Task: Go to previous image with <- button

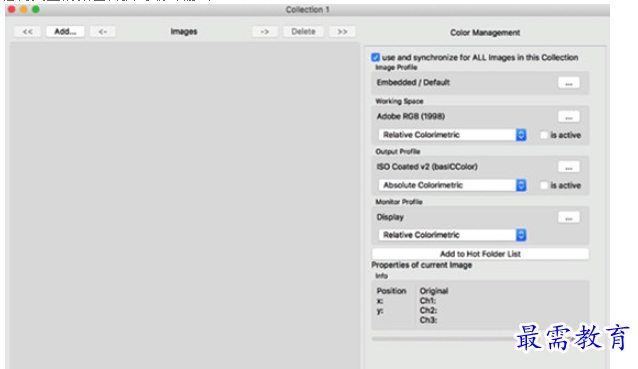Action: [103, 32]
